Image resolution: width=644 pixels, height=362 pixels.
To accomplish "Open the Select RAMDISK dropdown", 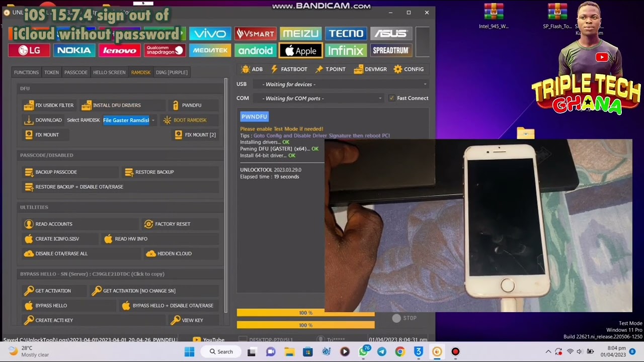I will coord(129,120).
